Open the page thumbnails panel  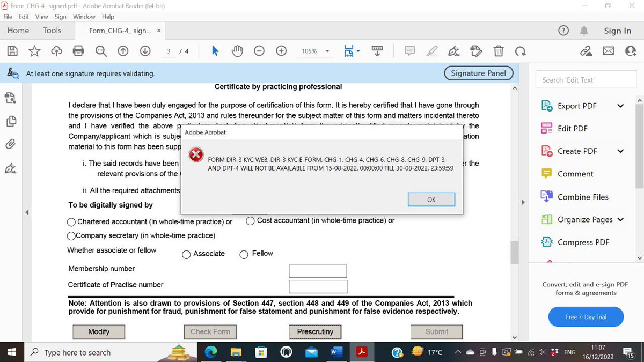tap(10, 121)
